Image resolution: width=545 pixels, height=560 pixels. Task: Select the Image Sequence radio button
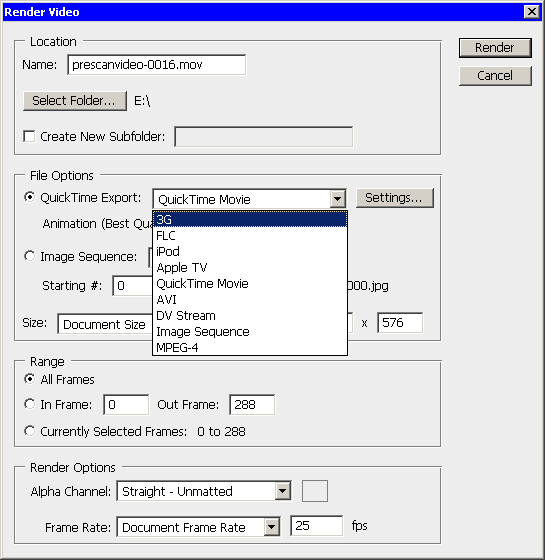click(29, 256)
